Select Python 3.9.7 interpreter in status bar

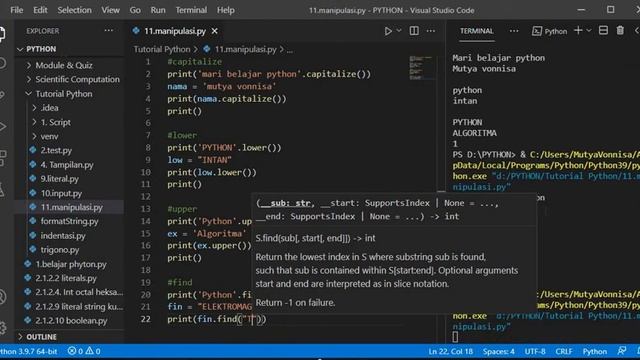[x=29, y=351]
